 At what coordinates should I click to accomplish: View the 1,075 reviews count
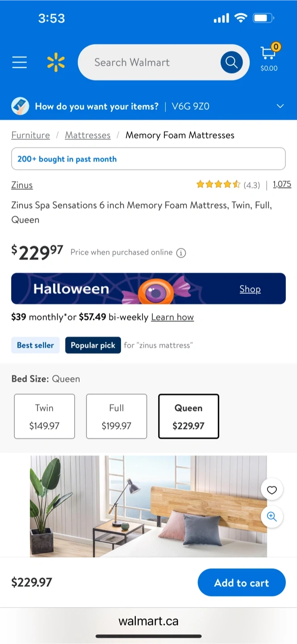282,184
